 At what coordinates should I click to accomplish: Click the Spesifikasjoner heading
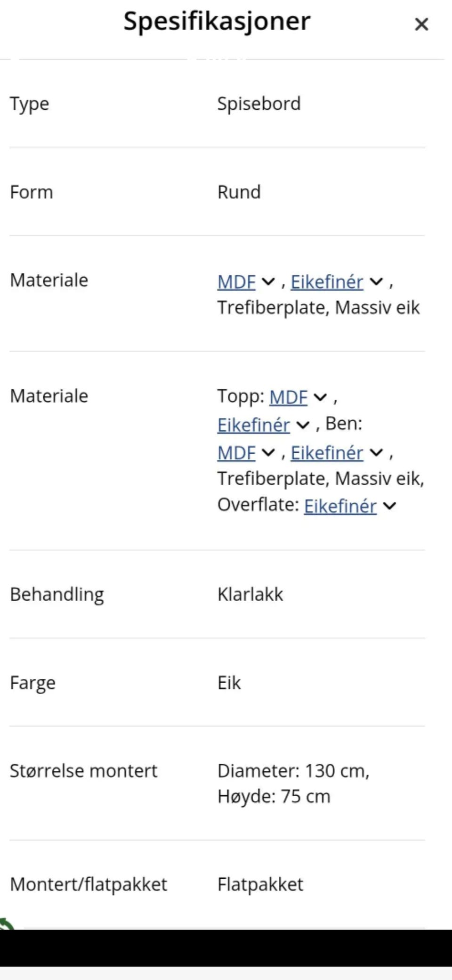pos(217,21)
